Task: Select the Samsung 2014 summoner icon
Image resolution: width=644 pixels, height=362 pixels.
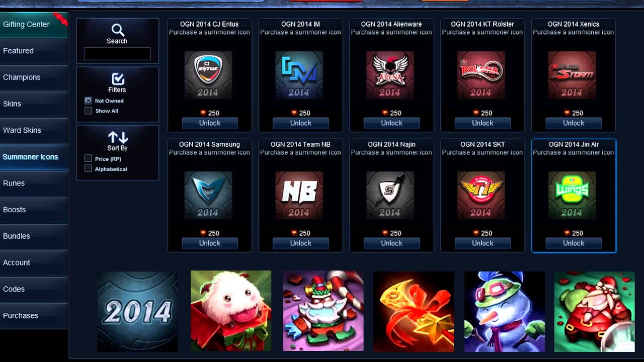Action: [x=208, y=195]
